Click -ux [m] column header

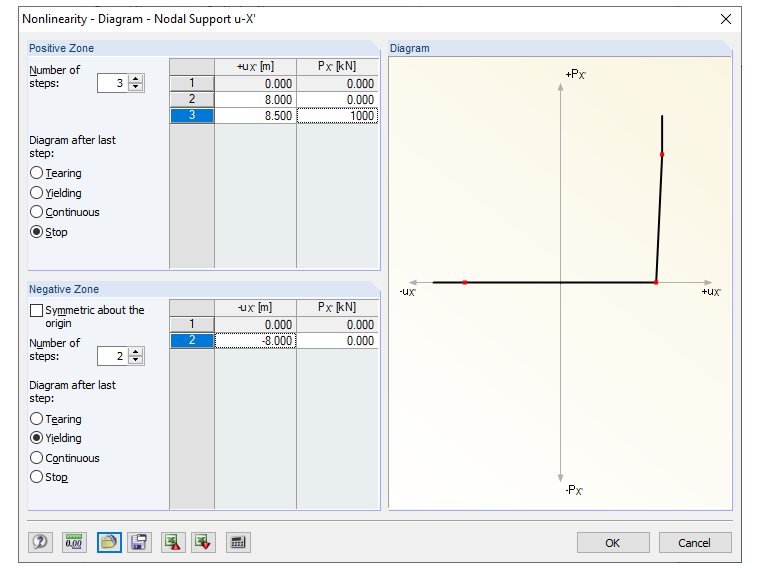pos(255,307)
